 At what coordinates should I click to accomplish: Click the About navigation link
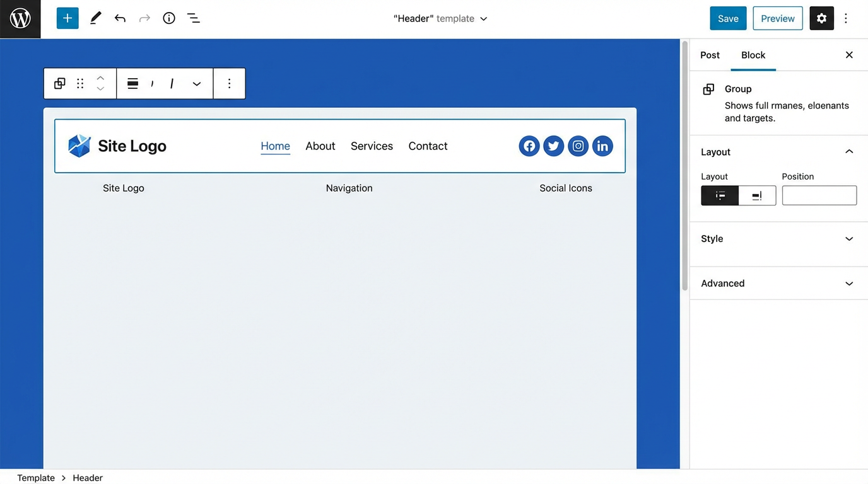tap(320, 146)
